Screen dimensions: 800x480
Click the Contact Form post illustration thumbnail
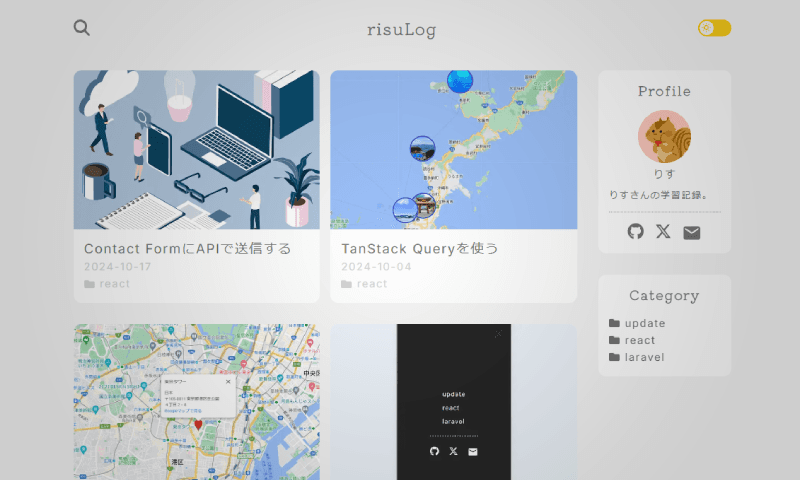click(196, 150)
